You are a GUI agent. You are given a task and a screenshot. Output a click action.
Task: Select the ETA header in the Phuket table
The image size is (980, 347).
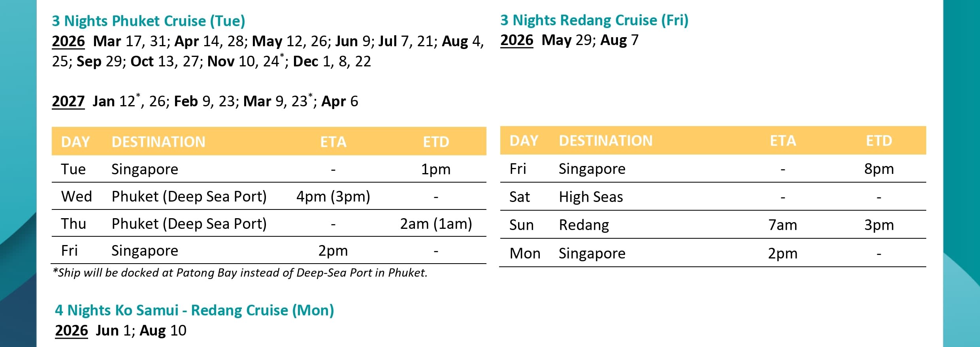click(333, 142)
